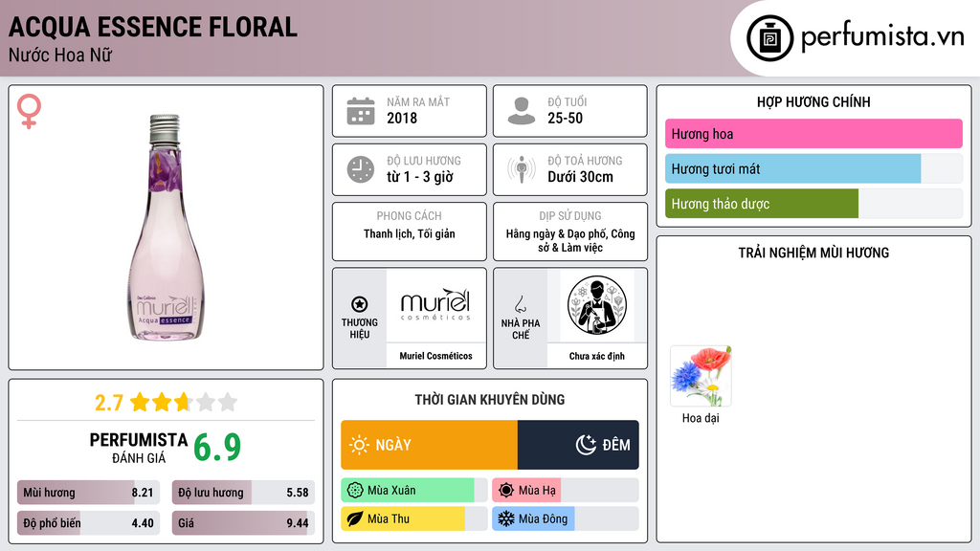This screenshot has height=551, width=980.
Task: Select the Hương hoa pink accord bar
Action: [x=813, y=134]
